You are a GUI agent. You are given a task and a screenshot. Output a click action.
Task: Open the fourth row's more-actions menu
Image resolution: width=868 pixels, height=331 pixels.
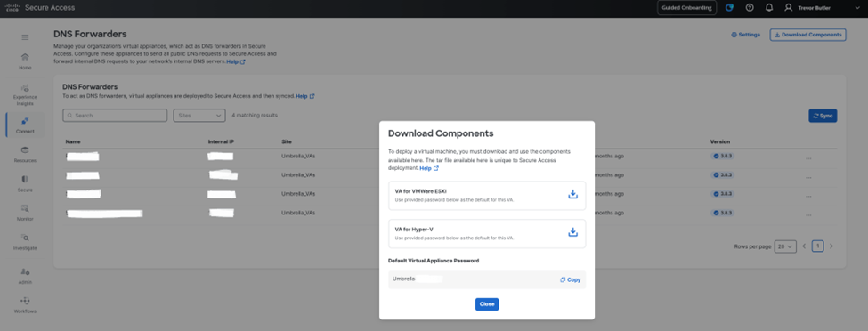[x=808, y=214]
